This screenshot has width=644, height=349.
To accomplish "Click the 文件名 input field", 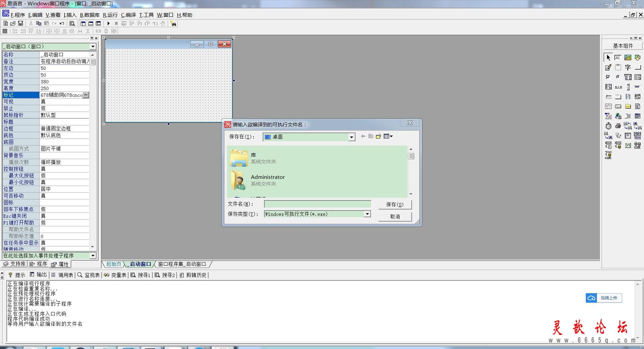I will click(317, 204).
